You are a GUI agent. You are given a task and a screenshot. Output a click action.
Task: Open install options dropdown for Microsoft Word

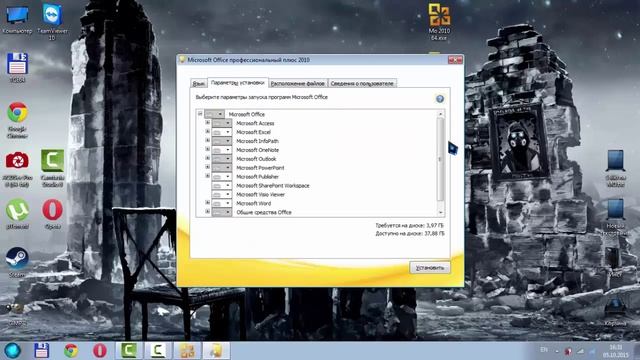222,203
